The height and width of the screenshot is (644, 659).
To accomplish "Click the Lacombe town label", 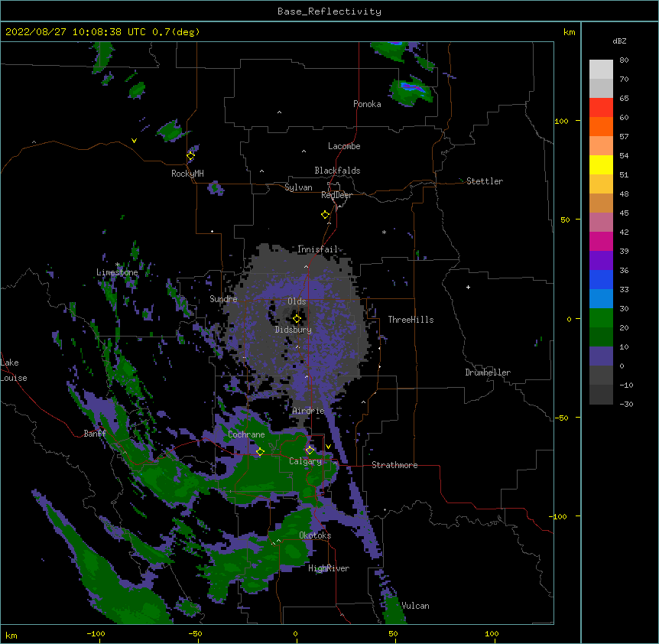I will [x=344, y=146].
